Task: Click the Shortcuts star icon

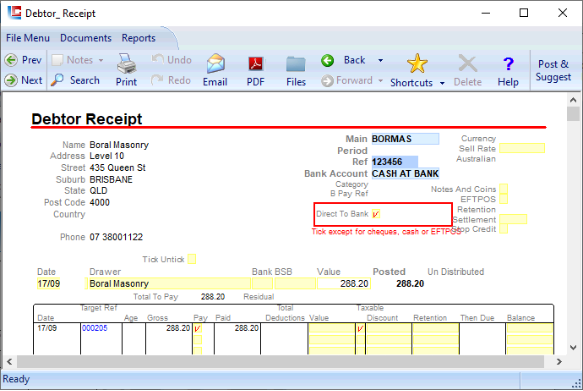Action: click(417, 63)
